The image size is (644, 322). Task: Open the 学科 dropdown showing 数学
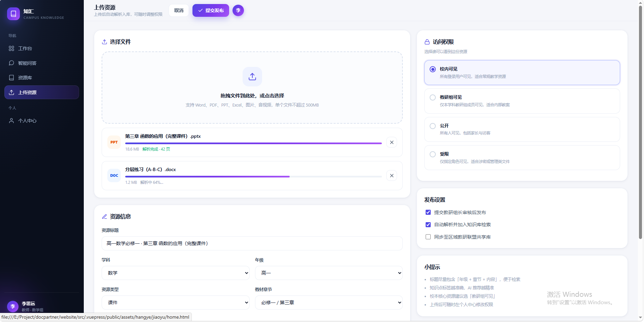click(x=176, y=273)
